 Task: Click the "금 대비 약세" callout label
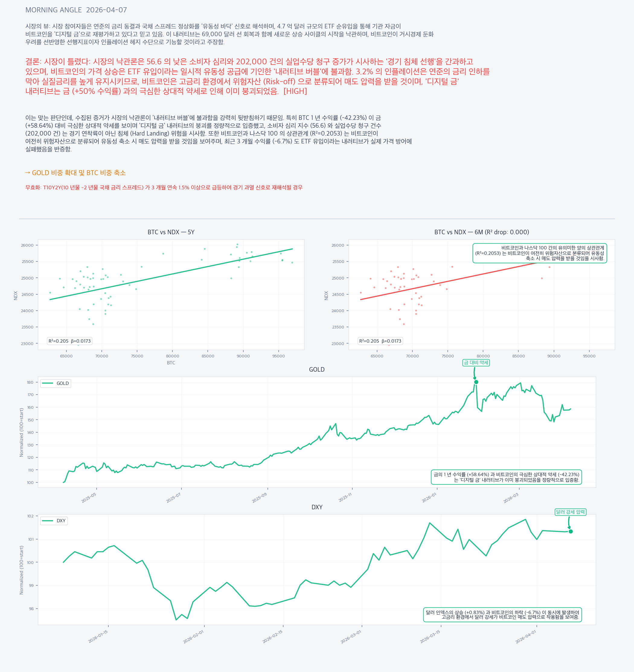click(476, 363)
